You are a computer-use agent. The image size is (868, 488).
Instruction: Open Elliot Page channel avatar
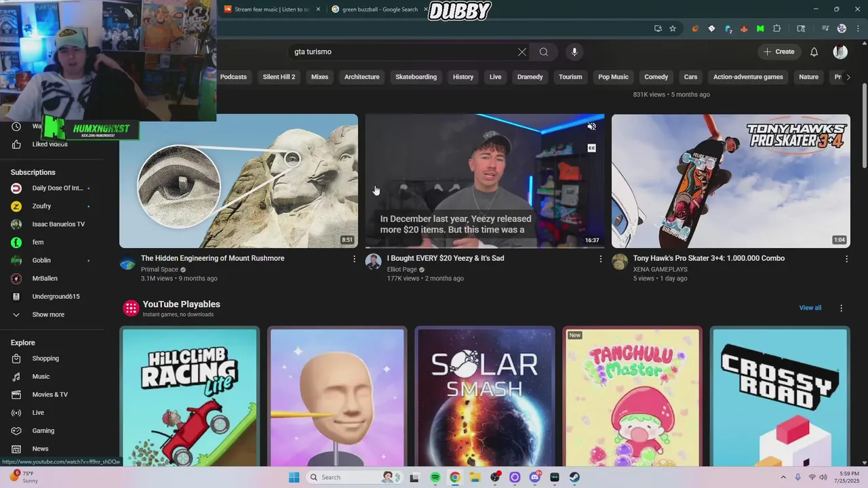(374, 262)
